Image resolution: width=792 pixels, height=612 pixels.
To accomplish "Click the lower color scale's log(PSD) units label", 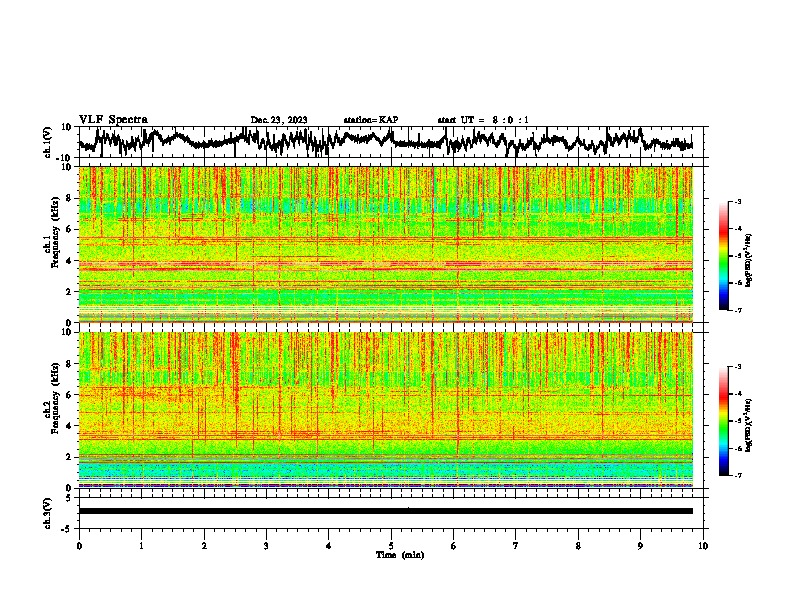I will pos(749,426).
